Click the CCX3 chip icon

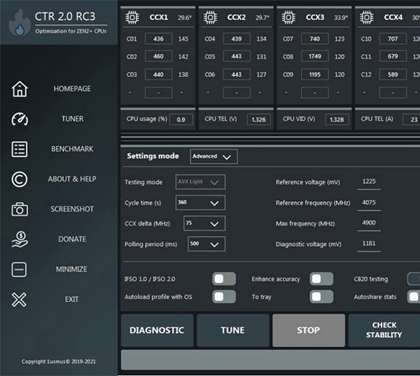point(288,17)
